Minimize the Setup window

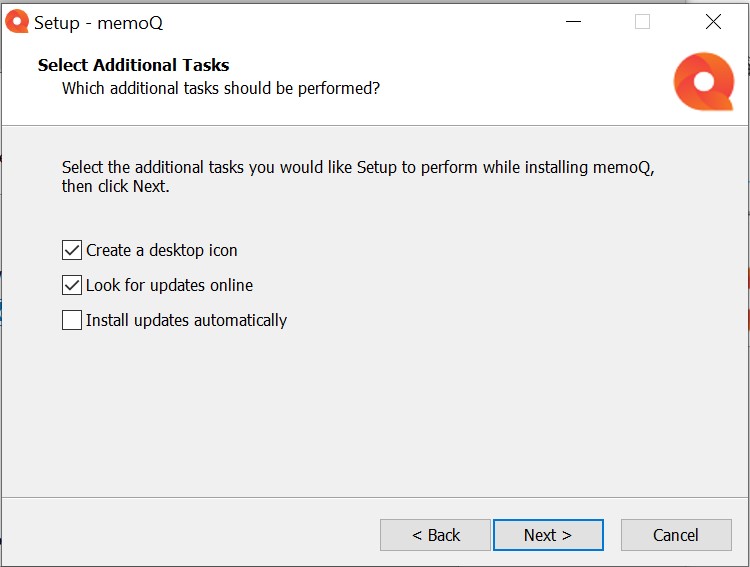click(x=573, y=22)
